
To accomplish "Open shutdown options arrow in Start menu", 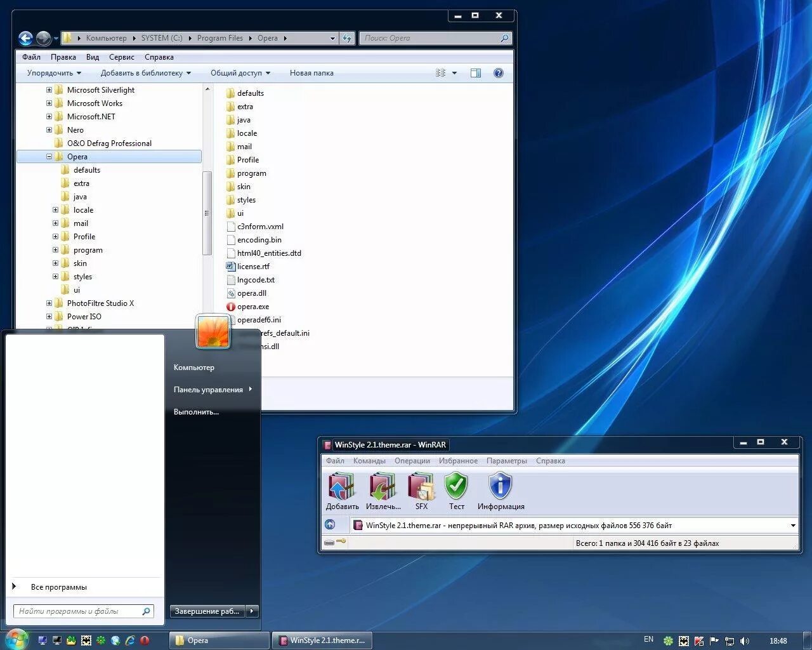I will tap(252, 611).
